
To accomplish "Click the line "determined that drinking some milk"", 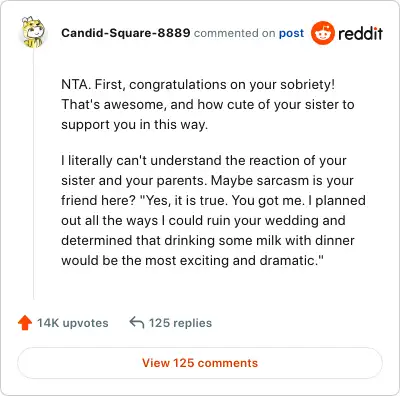I will [208, 241].
